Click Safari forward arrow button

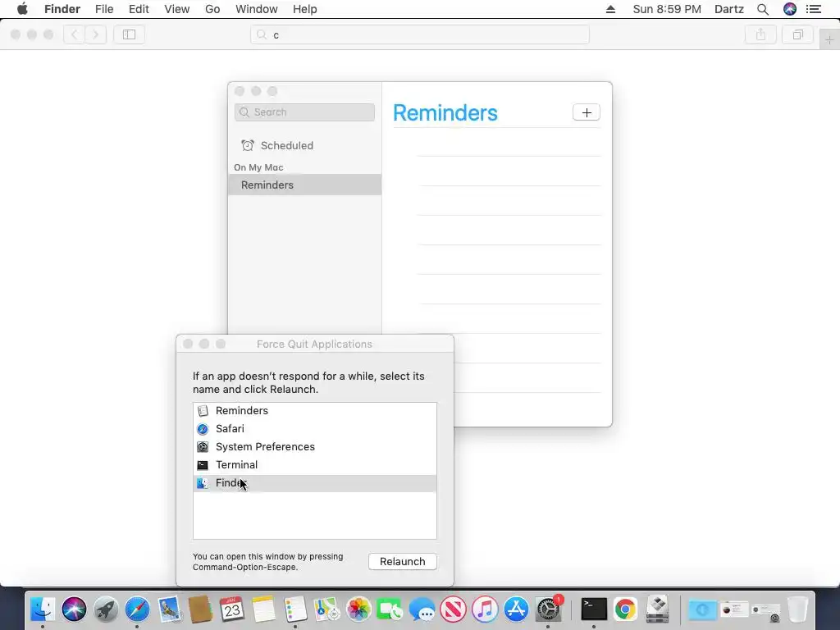pos(96,34)
